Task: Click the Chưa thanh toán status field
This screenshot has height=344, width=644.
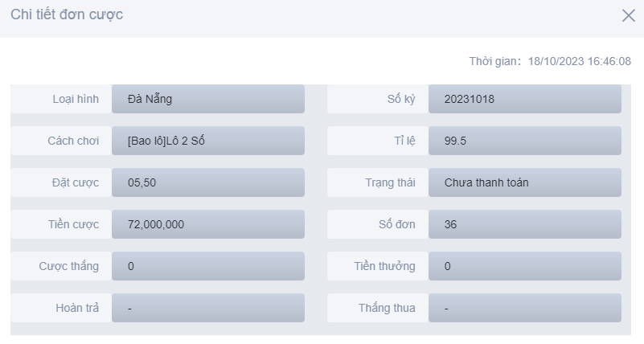Action: coord(524,182)
